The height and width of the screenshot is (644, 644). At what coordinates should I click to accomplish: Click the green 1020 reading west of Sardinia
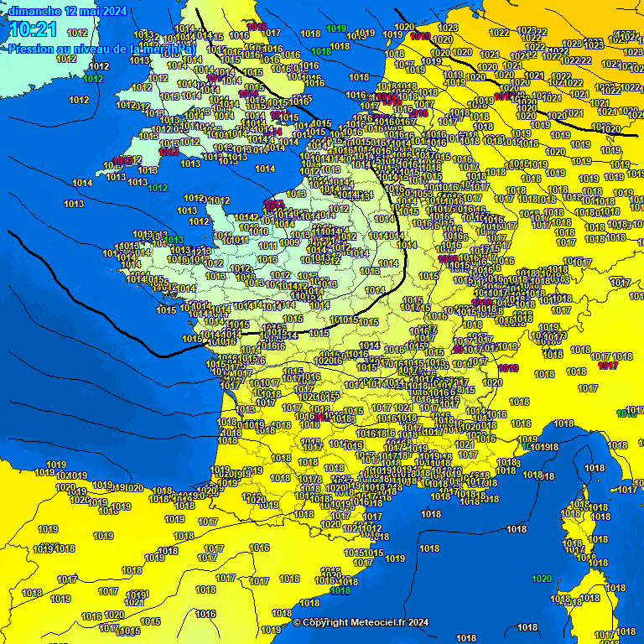542,579
